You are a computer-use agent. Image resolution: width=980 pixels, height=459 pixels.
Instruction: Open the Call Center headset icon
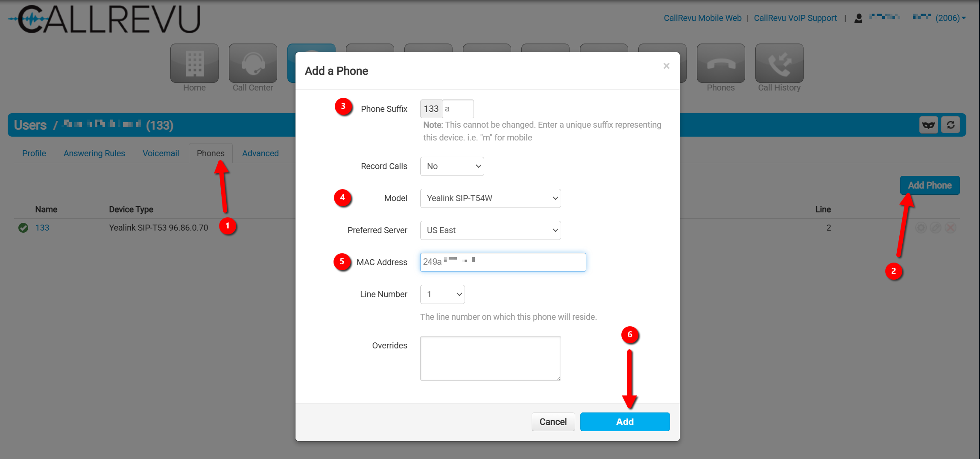(253, 63)
